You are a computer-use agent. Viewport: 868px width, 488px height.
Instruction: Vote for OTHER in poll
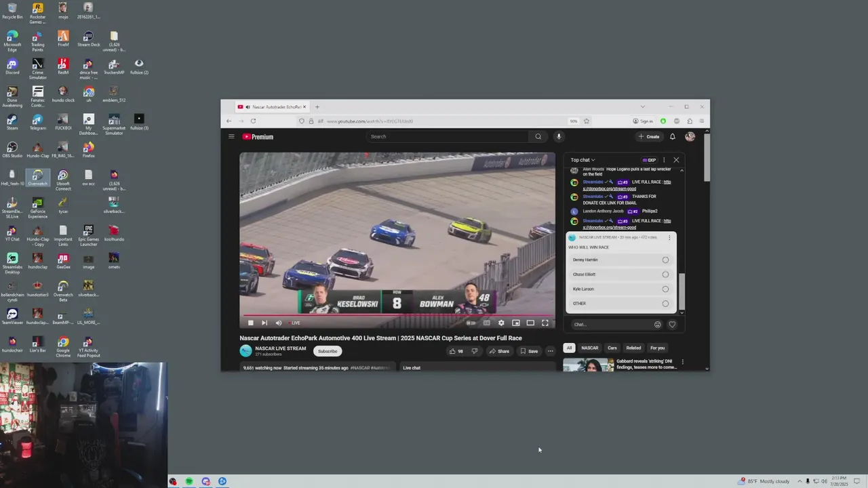pyautogui.click(x=620, y=304)
